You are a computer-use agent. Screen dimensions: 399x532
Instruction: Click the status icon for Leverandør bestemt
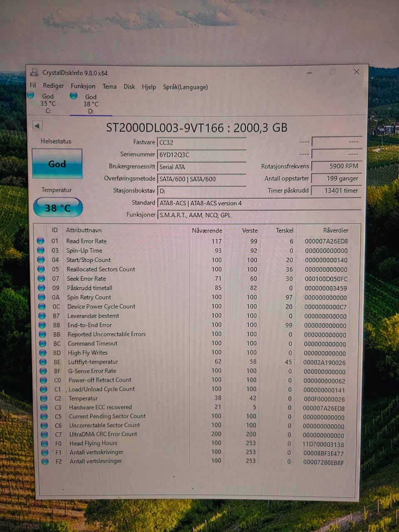click(x=42, y=316)
